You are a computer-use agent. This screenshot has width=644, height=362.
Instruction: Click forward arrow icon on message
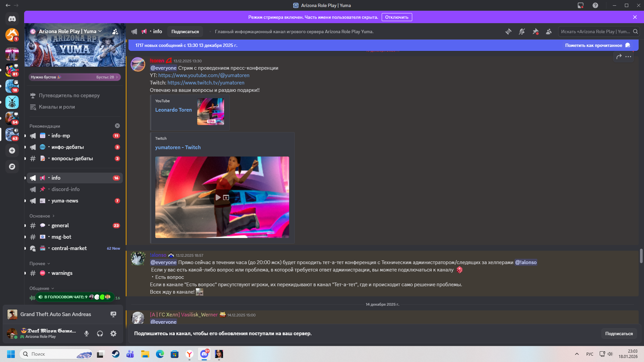(x=619, y=57)
